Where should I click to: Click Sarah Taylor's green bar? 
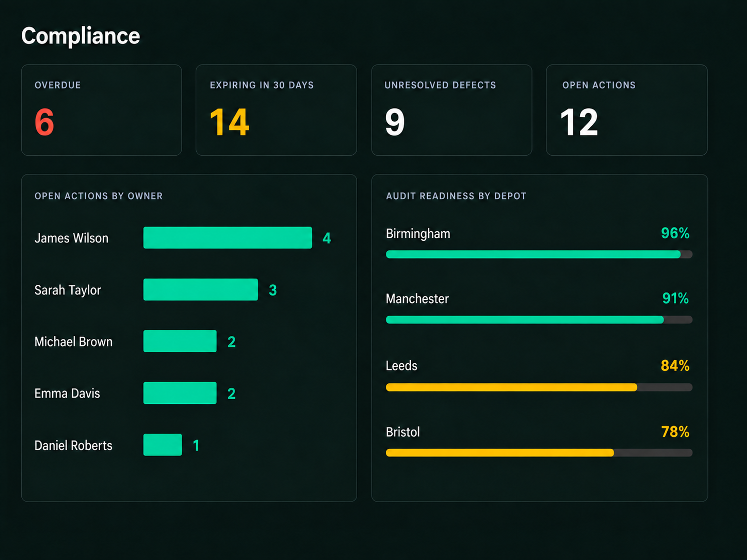[201, 289]
